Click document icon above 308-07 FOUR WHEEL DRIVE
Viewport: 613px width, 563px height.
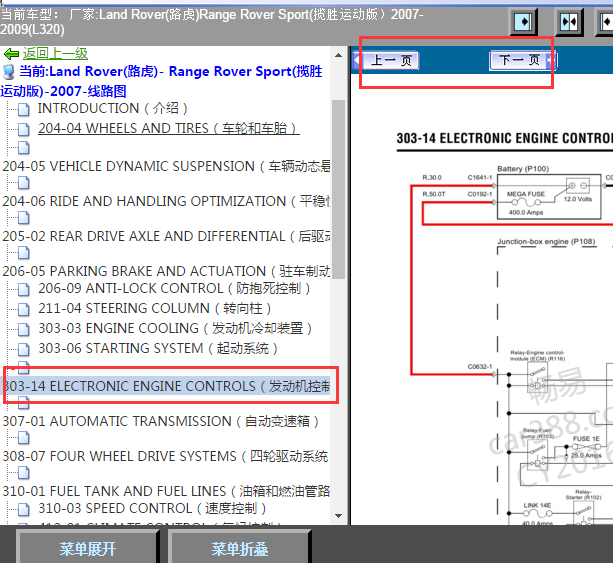point(23,438)
